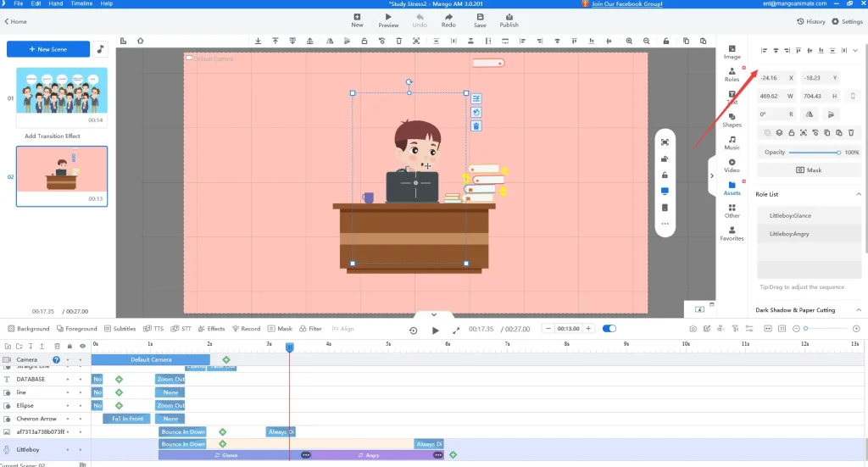Click the delete icon beside selected character
Screen dimensions: 868x467
(x=476, y=126)
